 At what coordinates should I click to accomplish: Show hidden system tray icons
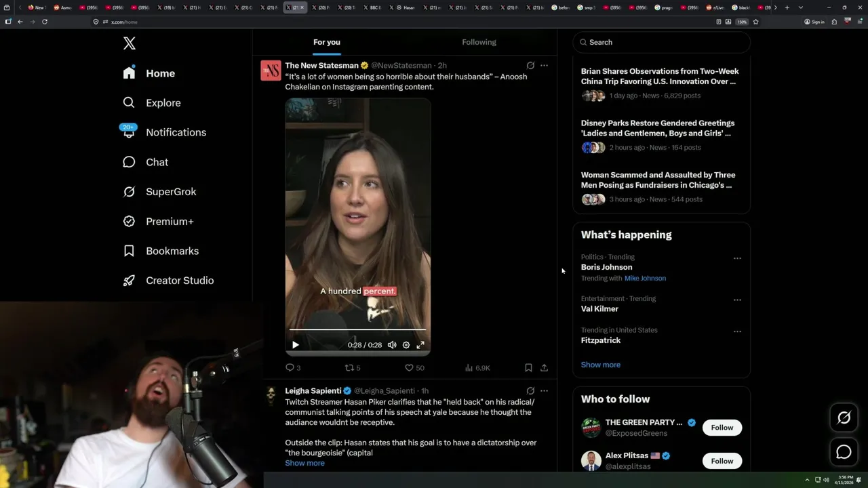pyautogui.click(x=807, y=480)
